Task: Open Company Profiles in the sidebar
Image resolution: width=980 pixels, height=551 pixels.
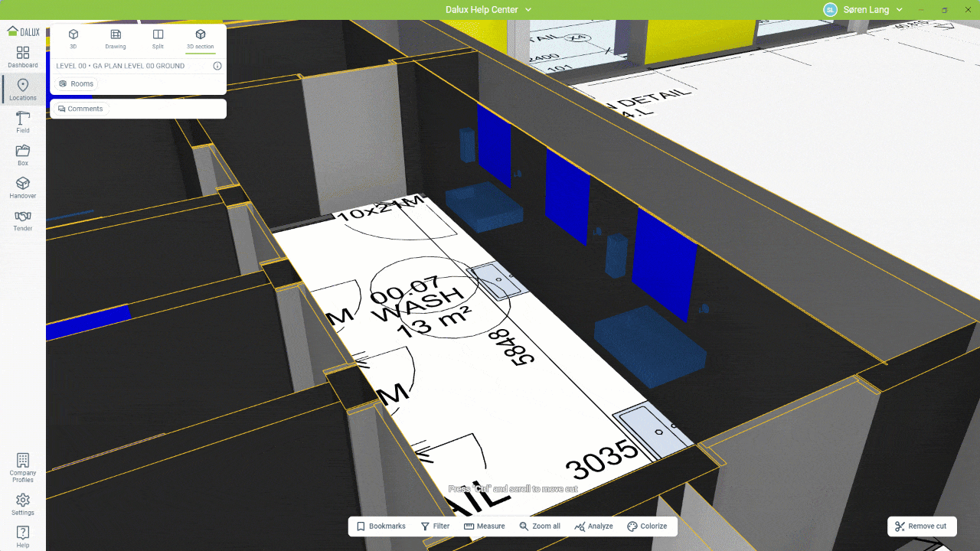Action: click(23, 468)
